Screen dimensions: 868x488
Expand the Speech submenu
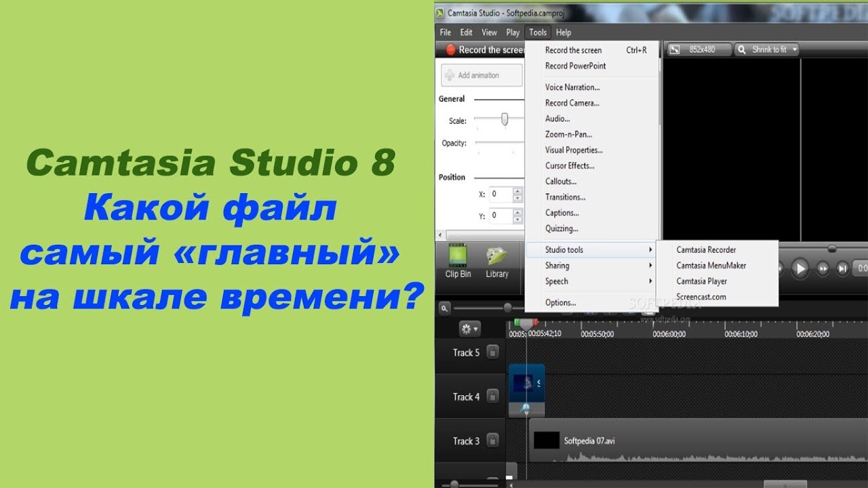click(591, 281)
